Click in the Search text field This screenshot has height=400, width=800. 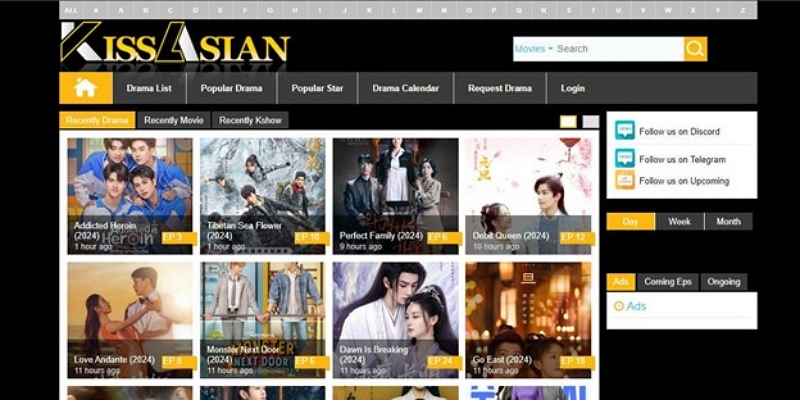619,49
